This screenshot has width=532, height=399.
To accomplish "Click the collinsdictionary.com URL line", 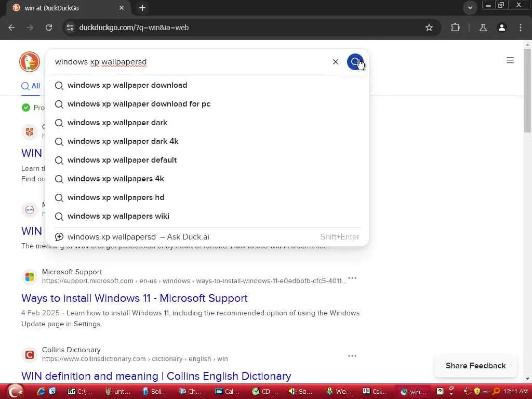I will click(135, 358).
